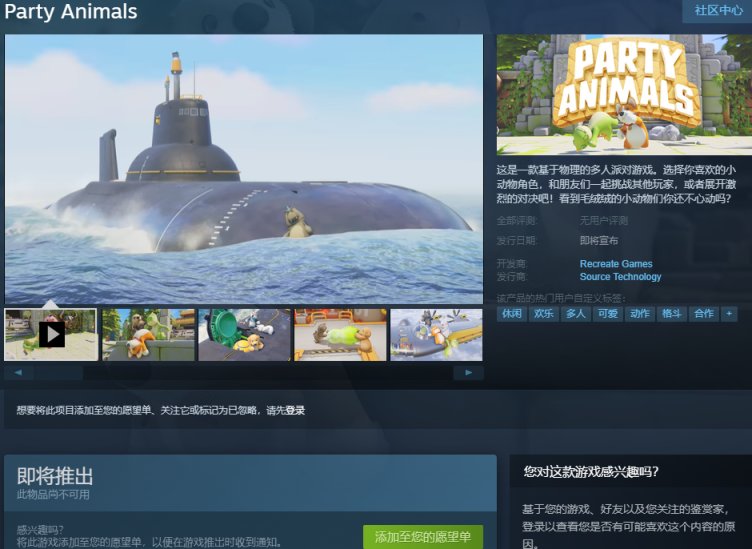Click the 登录 login link
752x549 pixels.
click(x=294, y=410)
